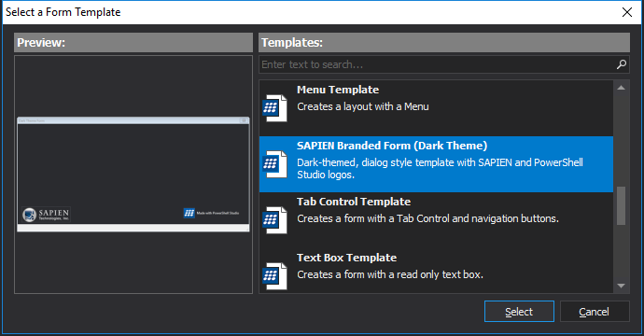Click the Cancel button
Image resolution: width=644 pixels, height=336 pixels.
click(x=595, y=312)
